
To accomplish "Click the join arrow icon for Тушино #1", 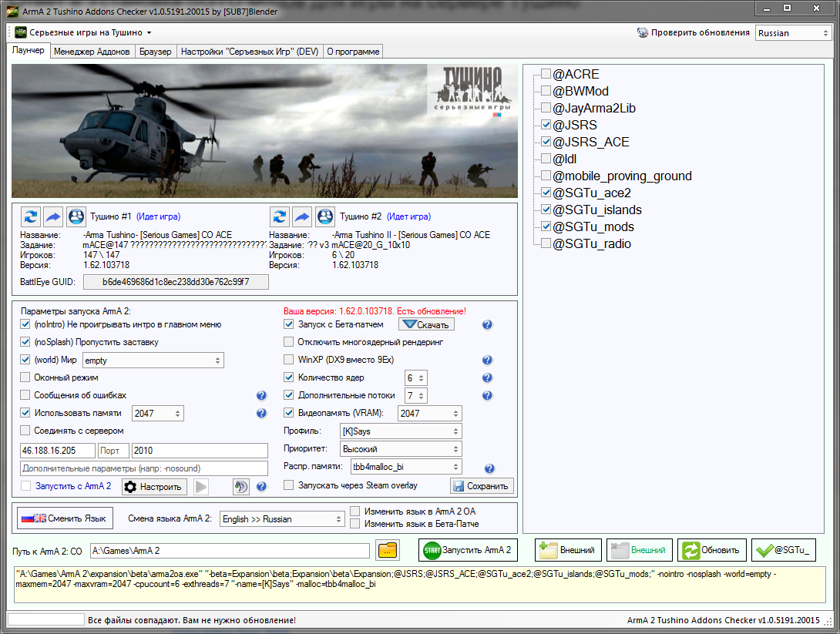I will click(53, 216).
